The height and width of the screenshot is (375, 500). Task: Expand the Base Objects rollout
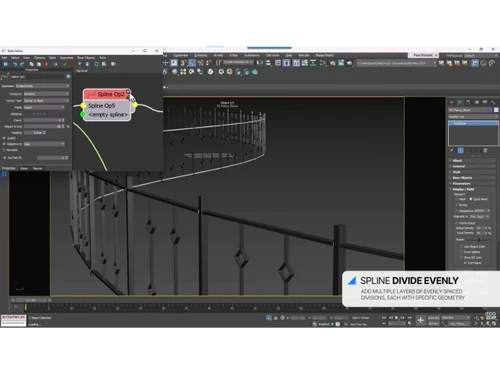tap(472, 178)
